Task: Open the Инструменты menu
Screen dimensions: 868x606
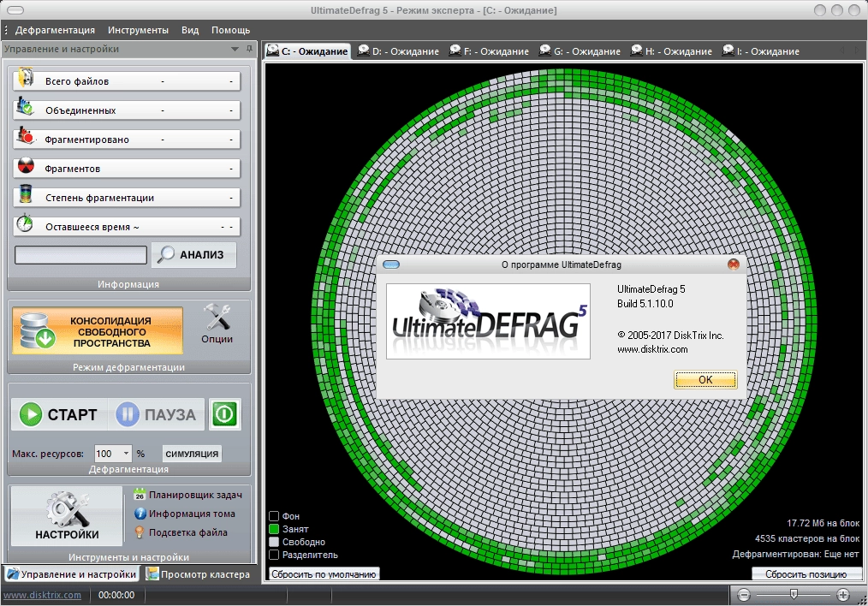Action: coord(138,30)
